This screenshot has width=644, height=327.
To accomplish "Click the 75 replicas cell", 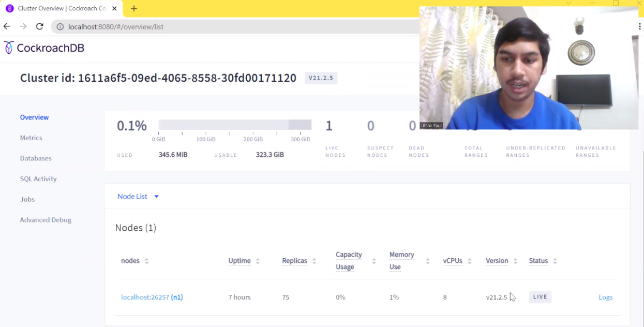I will (286, 298).
